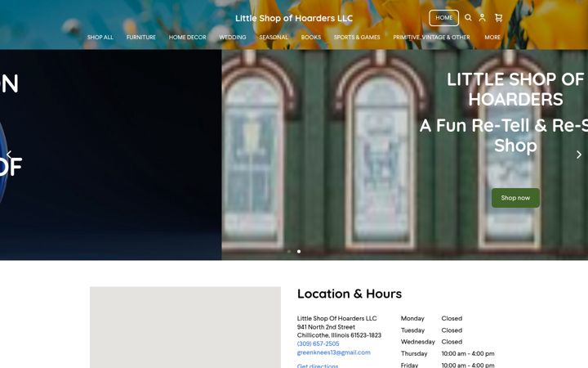
Task: Click the address line 941 North 2nd Street
Action: click(x=326, y=326)
